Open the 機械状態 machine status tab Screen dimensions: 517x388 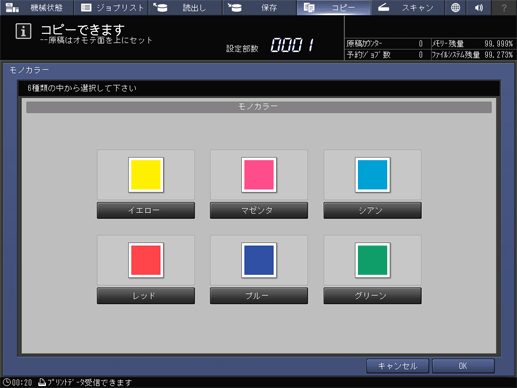tap(36, 7)
